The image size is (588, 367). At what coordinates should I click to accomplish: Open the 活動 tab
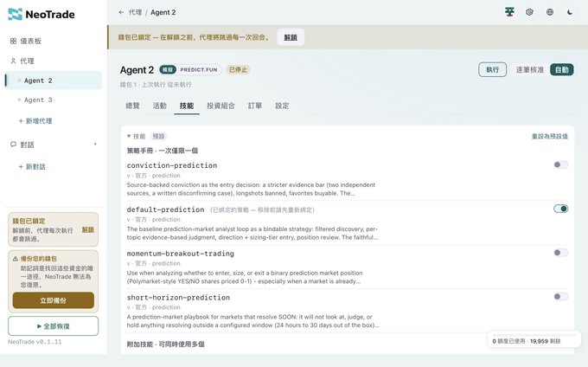pos(160,106)
